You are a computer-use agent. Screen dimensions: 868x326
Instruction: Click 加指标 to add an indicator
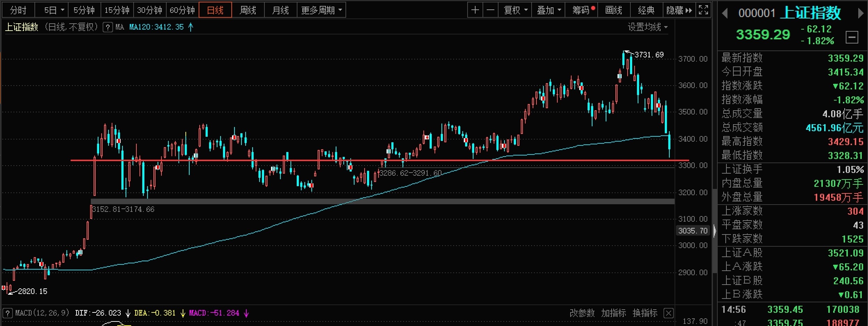tap(614, 313)
